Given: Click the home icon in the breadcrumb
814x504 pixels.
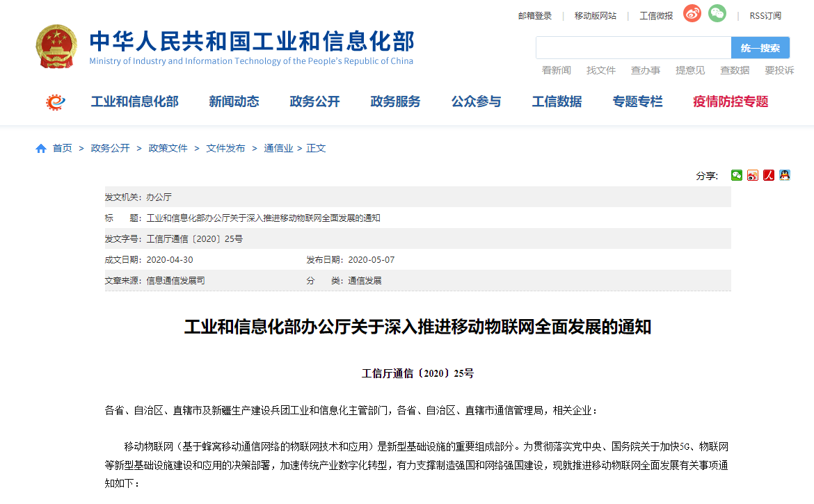Looking at the screenshot, I should 41,149.
